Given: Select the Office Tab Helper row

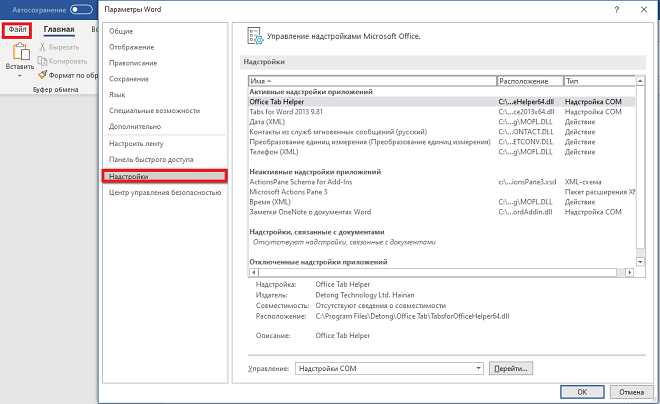Looking at the screenshot, I should point(442,102).
